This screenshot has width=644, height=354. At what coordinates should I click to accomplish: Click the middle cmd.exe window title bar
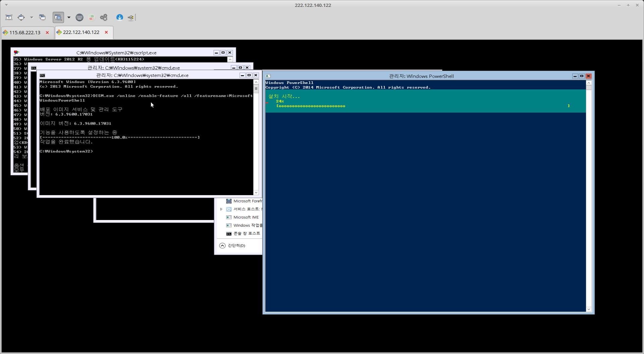pos(133,68)
